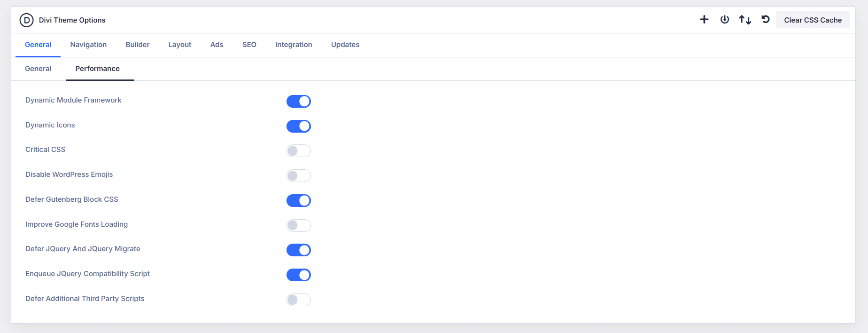Screen dimensions: 868x333
Task: Turn off Dynamic Icons toggle
Action: [x=299, y=126]
